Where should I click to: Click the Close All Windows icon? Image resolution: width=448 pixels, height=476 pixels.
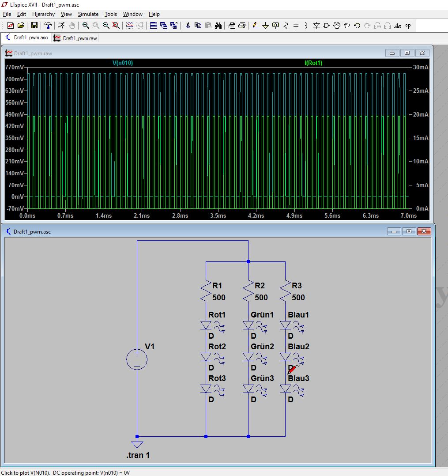(174, 26)
